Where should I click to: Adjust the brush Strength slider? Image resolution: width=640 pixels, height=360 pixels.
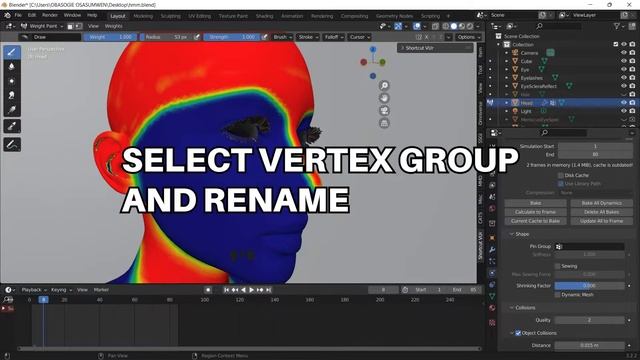[x=231, y=37]
